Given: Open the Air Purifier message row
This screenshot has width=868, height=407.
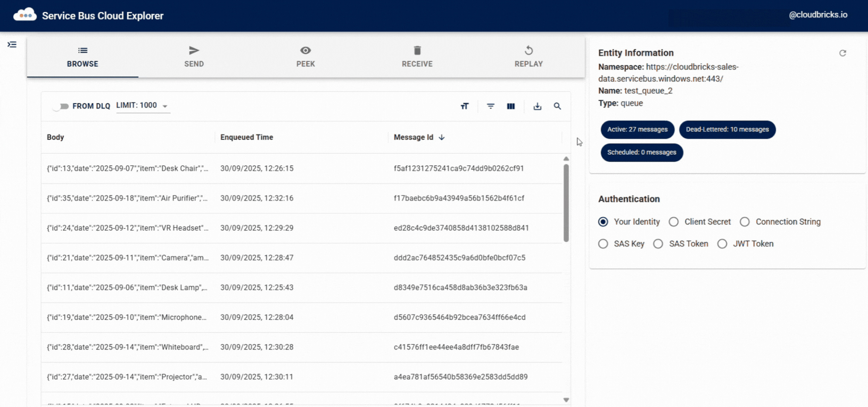Looking at the screenshot, I should [302, 198].
